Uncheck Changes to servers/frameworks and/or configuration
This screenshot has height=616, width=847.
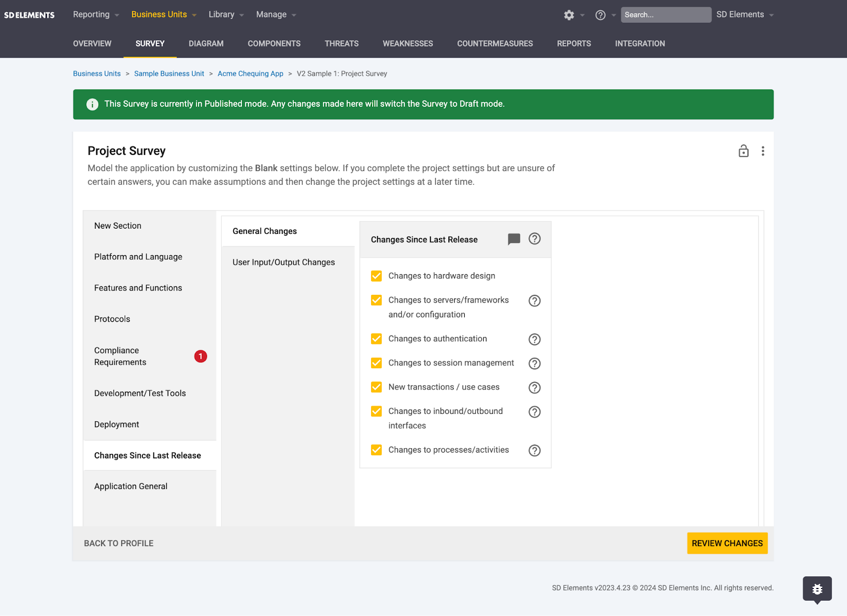376,300
